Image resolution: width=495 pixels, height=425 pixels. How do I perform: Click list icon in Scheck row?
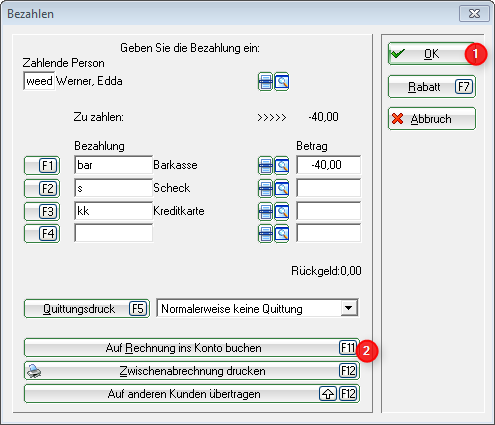click(x=265, y=189)
